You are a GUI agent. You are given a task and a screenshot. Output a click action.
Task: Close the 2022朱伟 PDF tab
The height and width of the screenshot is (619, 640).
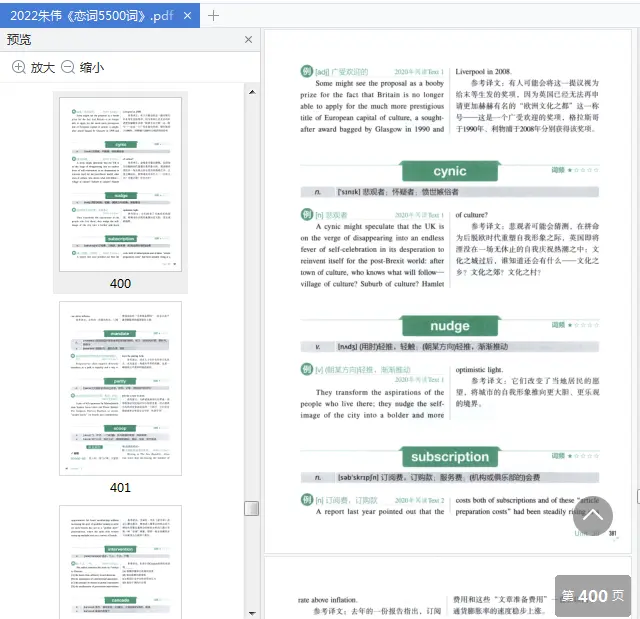coord(187,16)
